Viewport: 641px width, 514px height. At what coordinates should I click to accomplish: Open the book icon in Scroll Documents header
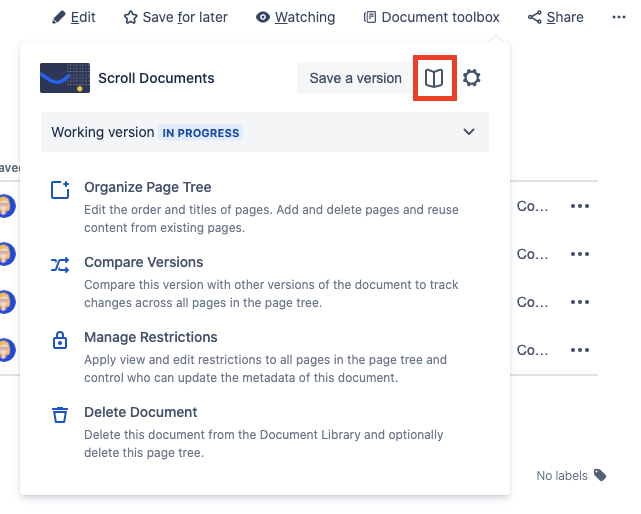434,78
